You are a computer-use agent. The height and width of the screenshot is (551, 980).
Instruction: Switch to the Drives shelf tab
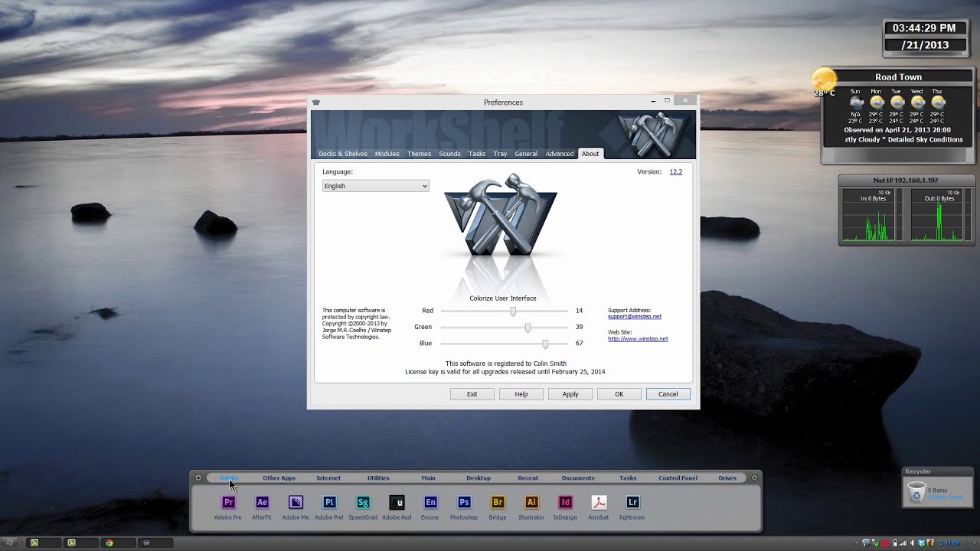(x=727, y=478)
